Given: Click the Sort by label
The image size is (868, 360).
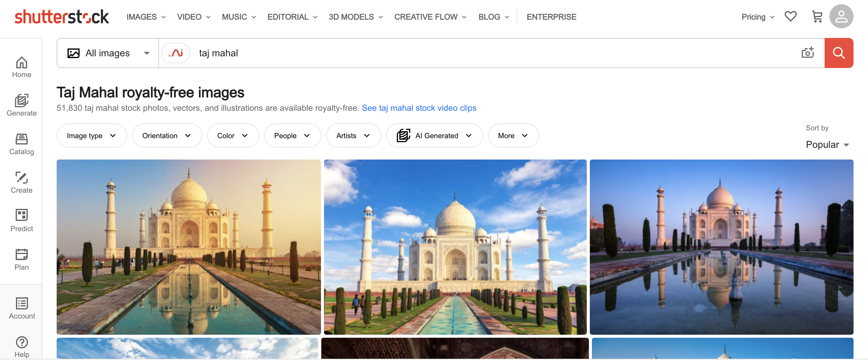Looking at the screenshot, I should point(817,128).
